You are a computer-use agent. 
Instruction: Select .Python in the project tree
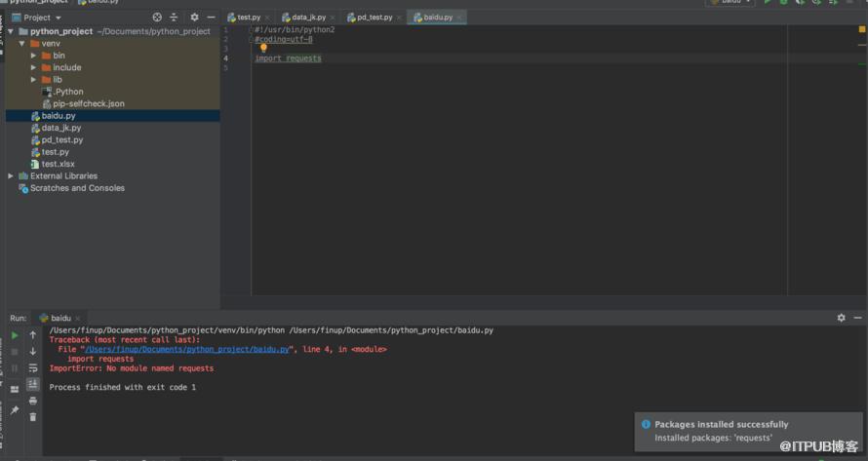click(68, 92)
